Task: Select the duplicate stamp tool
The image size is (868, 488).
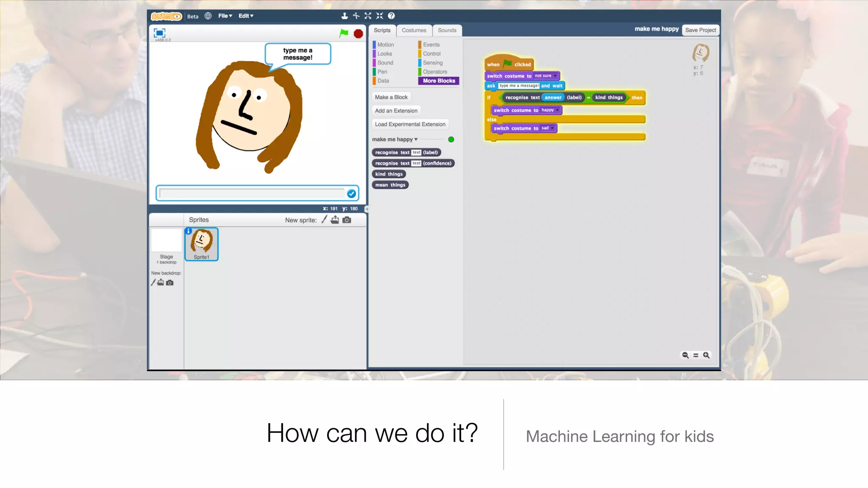Action: point(345,16)
